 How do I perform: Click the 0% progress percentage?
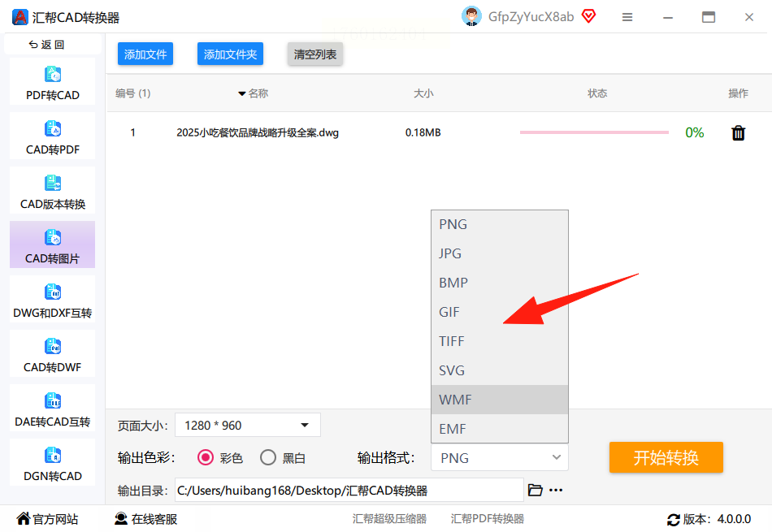(x=694, y=132)
